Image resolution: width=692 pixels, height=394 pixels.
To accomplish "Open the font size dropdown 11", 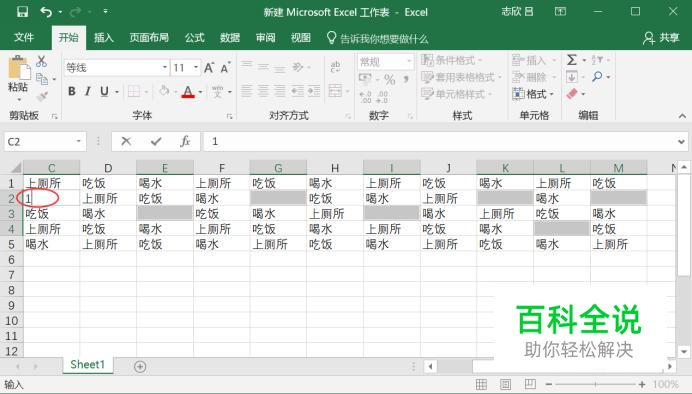I will 196,68.
